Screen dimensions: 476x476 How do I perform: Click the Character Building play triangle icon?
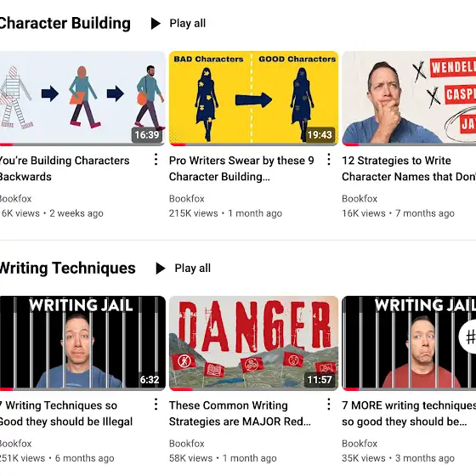pyautogui.click(x=156, y=24)
